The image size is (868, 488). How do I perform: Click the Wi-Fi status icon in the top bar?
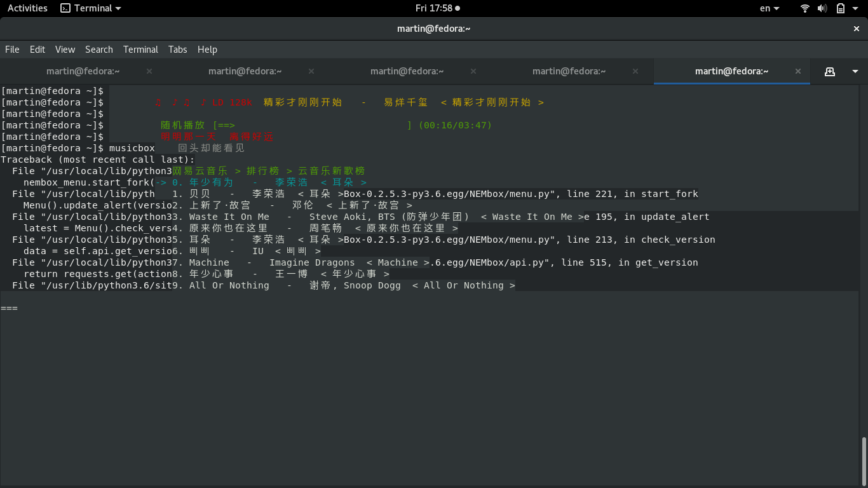pos(804,8)
